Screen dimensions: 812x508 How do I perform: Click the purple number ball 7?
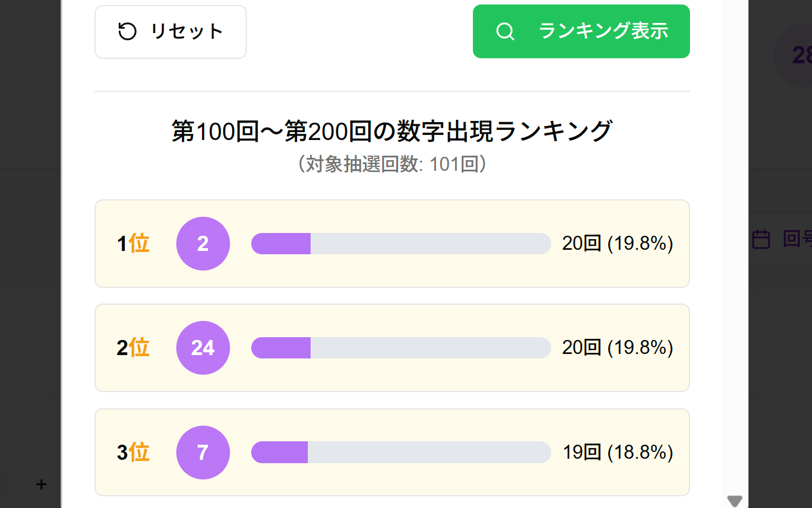click(203, 452)
